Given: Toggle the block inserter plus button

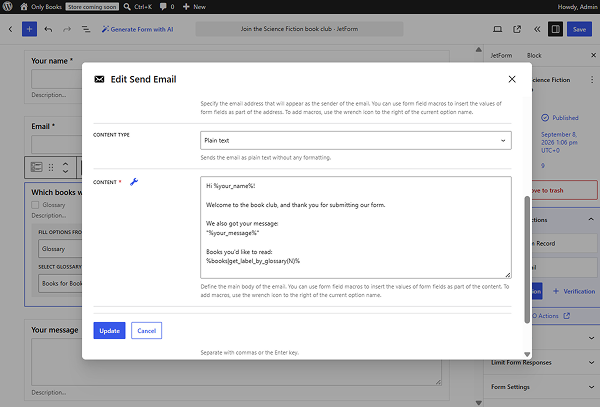Looking at the screenshot, I should 29,29.
